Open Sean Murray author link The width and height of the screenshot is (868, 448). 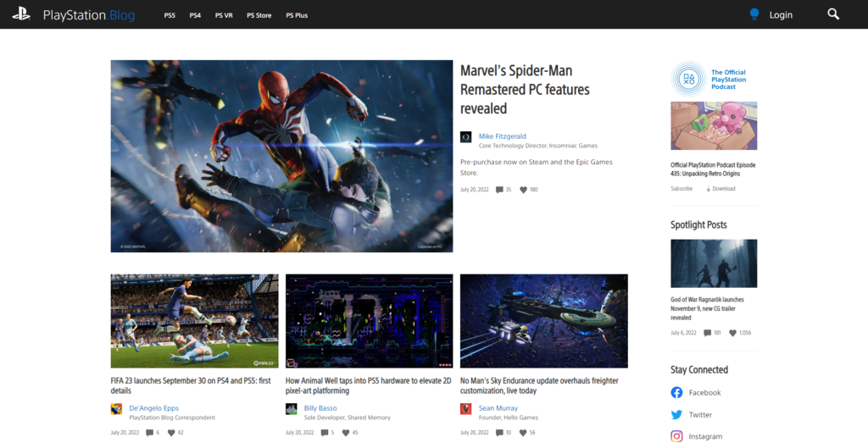point(498,408)
